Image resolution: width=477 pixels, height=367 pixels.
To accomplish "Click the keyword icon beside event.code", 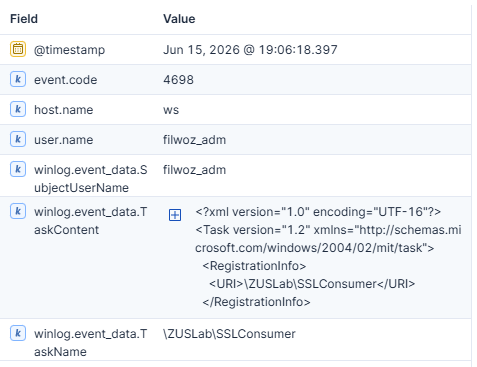I will pyautogui.click(x=18, y=79).
